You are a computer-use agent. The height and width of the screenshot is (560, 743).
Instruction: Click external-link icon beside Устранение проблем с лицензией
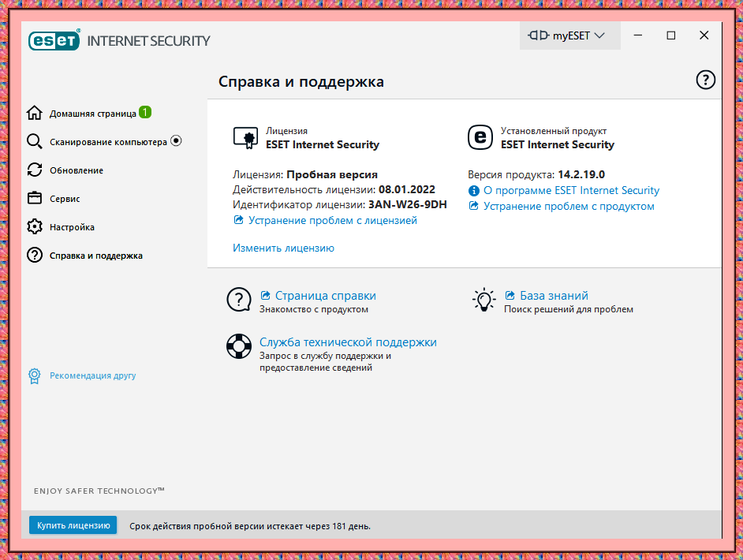(238, 220)
